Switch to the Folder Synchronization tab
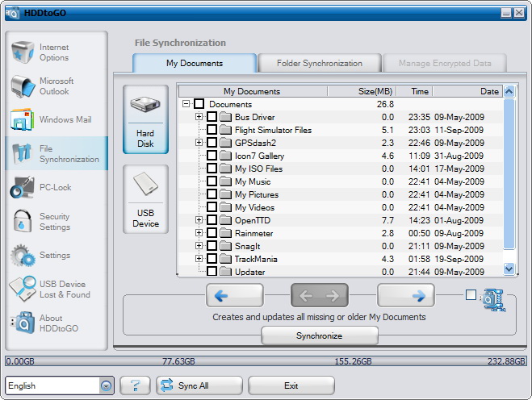 click(x=319, y=63)
